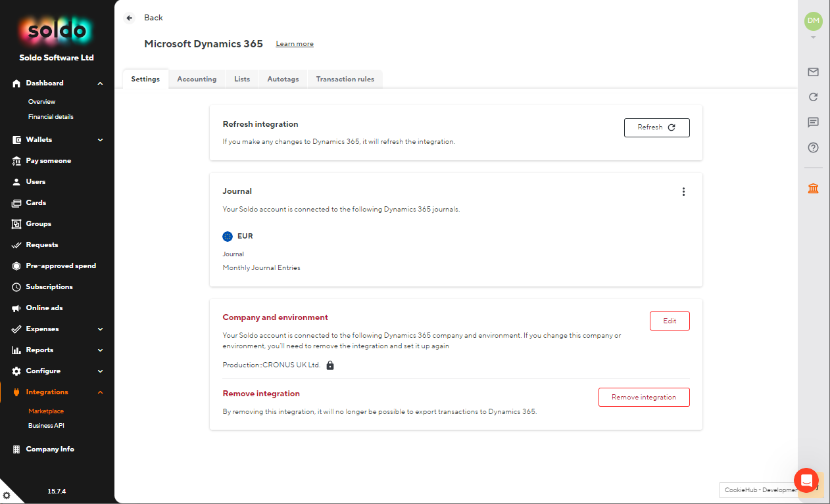Click the Groups sidebar icon
830x504 pixels.
pyautogui.click(x=16, y=224)
